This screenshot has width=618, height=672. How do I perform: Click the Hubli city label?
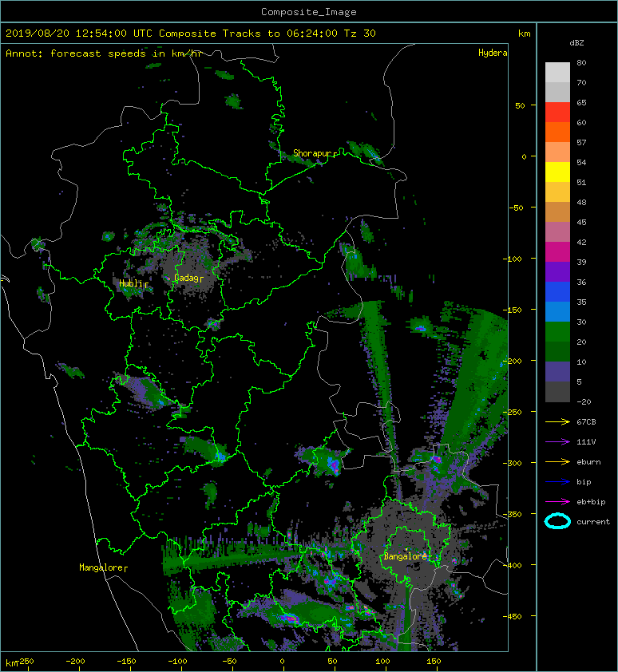[133, 283]
